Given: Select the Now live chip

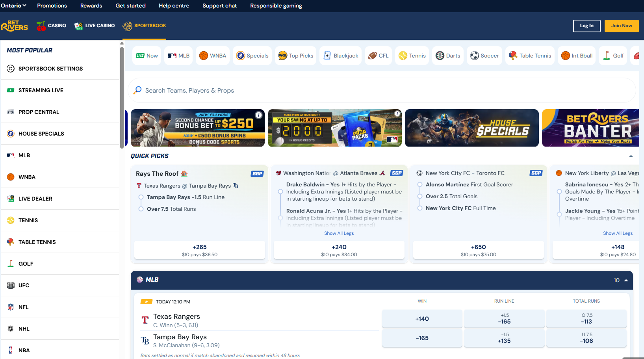Looking at the screenshot, I should [147, 56].
